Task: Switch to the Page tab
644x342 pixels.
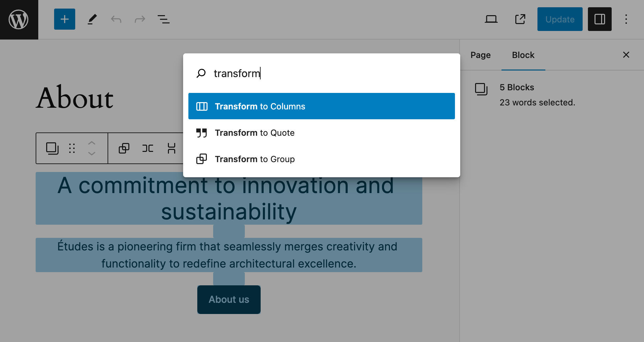Action: [x=480, y=55]
